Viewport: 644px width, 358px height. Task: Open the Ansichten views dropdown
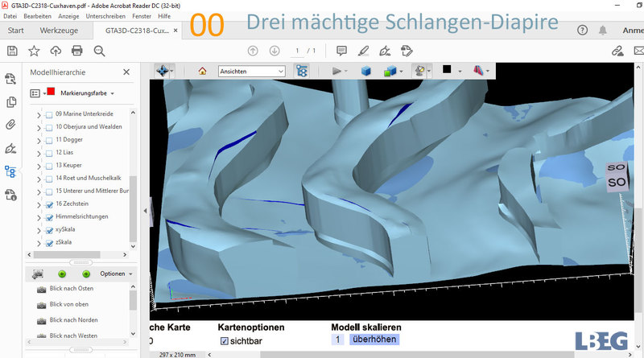pos(252,71)
